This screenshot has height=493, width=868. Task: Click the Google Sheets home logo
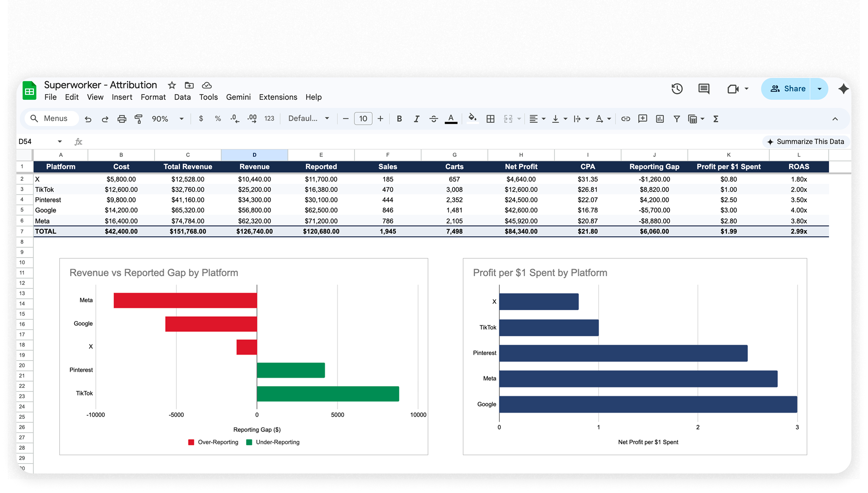29,91
